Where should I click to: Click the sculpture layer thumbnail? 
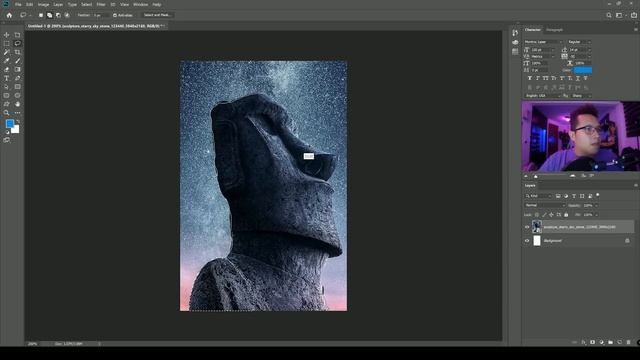(537, 227)
